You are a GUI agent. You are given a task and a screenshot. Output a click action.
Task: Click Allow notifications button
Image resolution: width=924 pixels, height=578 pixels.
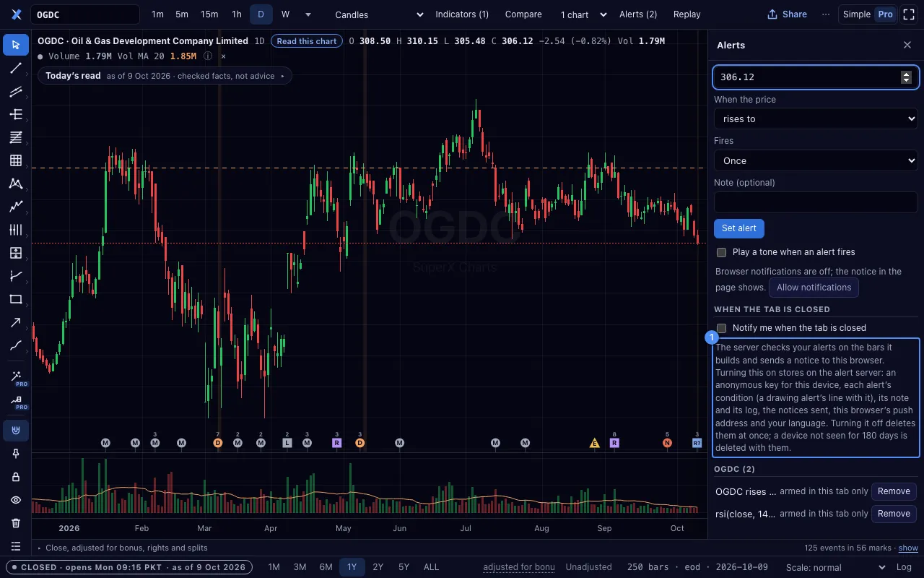(x=814, y=288)
